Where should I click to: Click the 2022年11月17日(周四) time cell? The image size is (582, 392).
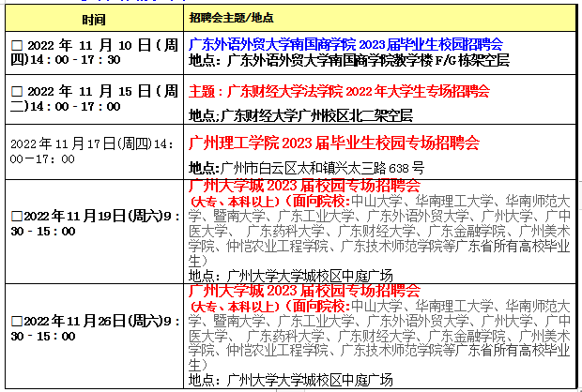coord(92,151)
